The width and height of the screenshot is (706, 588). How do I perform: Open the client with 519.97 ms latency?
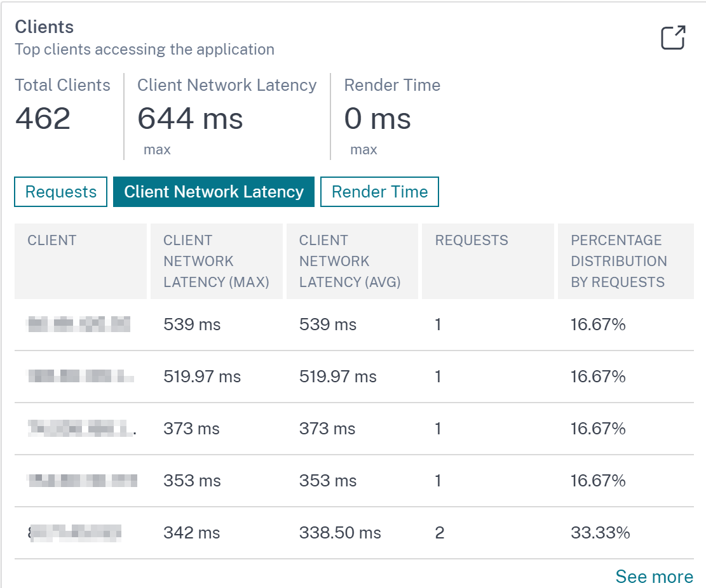tap(81, 376)
